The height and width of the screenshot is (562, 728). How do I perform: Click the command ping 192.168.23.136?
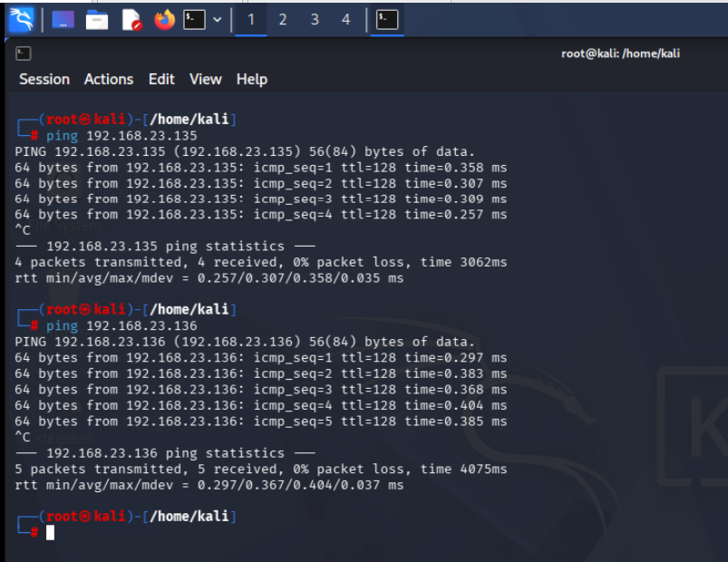(121, 325)
